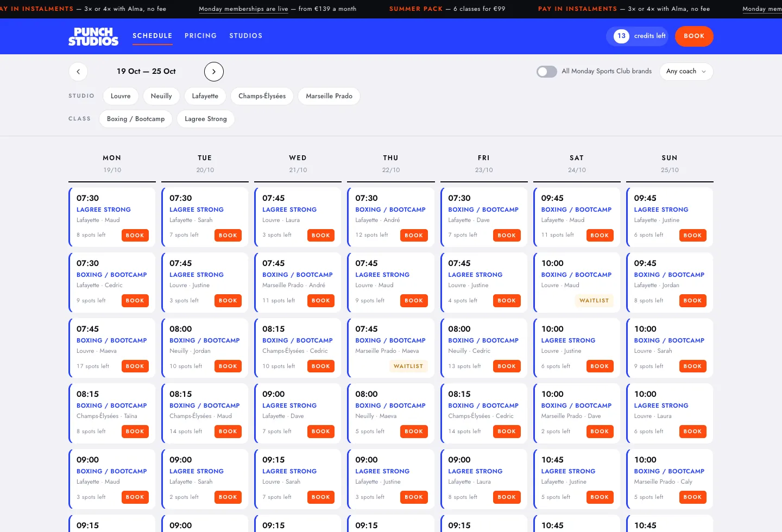Filter by Lafayette studio
The width and height of the screenshot is (782, 532).
tap(205, 96)
